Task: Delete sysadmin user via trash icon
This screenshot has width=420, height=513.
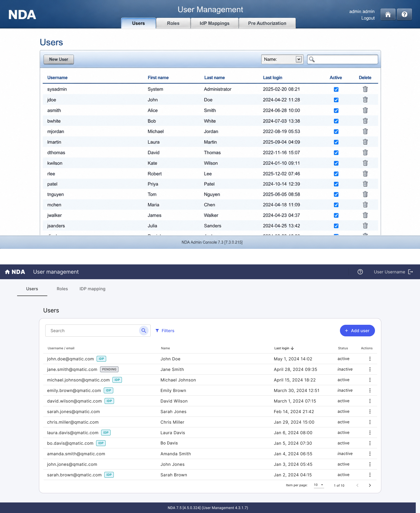Action: [x=365, y=89]
